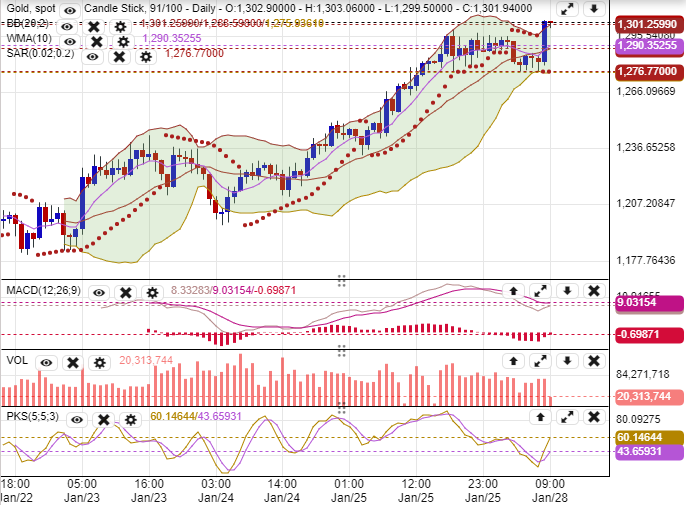This screenshot has height=505, width=686.
Task: Remove the WMA(10) indicator
Action: (x=96, y=41)
